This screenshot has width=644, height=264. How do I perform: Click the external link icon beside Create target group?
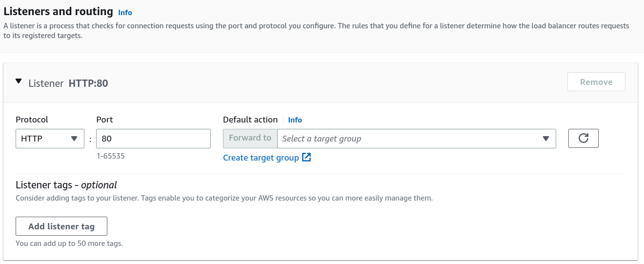pyautogui.click(x=306, y=157)
